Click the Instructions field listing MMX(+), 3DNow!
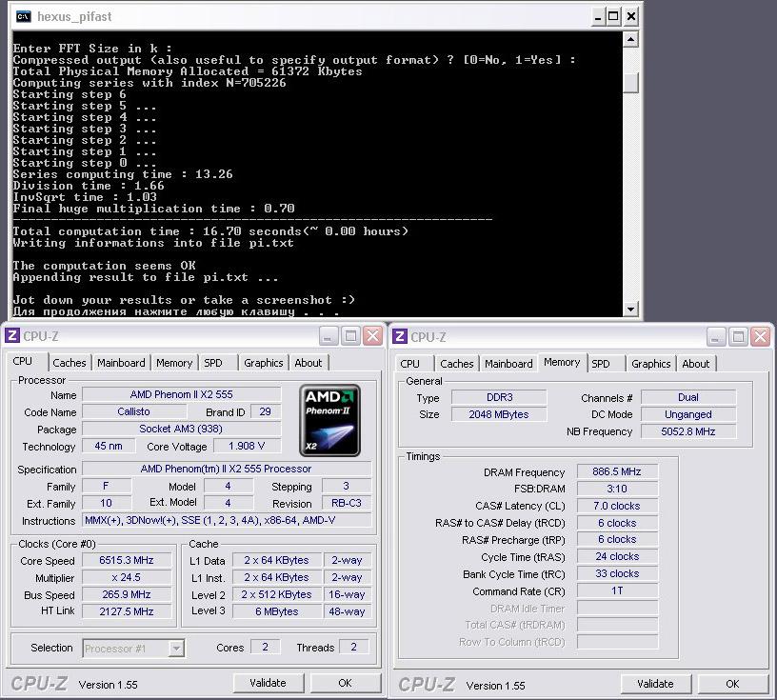The width and height of the screenshot is (777, 700). click(227, 521)
